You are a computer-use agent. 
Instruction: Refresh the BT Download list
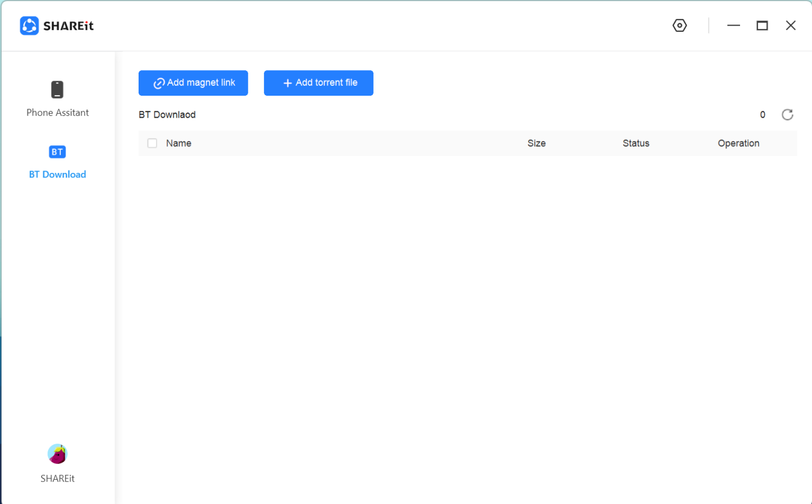[787, 114]
